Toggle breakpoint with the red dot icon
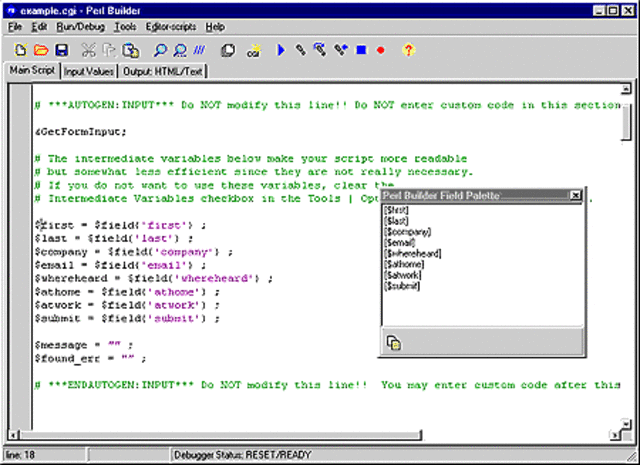 point(381,50)
